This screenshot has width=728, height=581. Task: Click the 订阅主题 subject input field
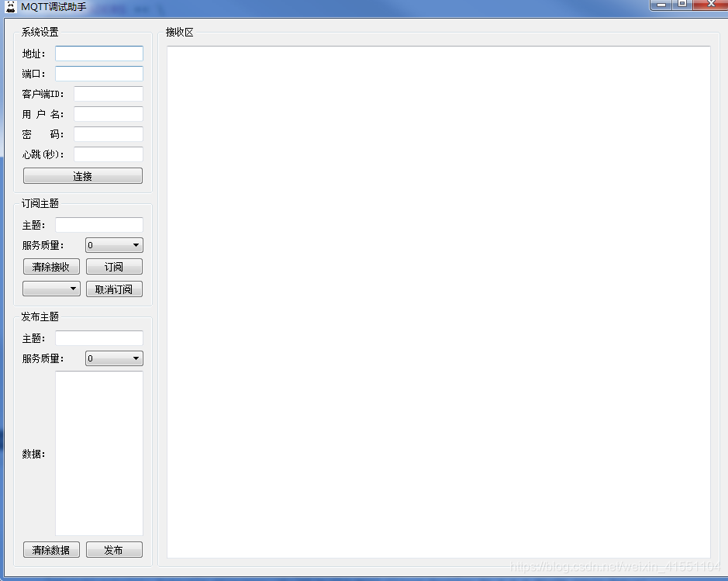coord(99,225)
